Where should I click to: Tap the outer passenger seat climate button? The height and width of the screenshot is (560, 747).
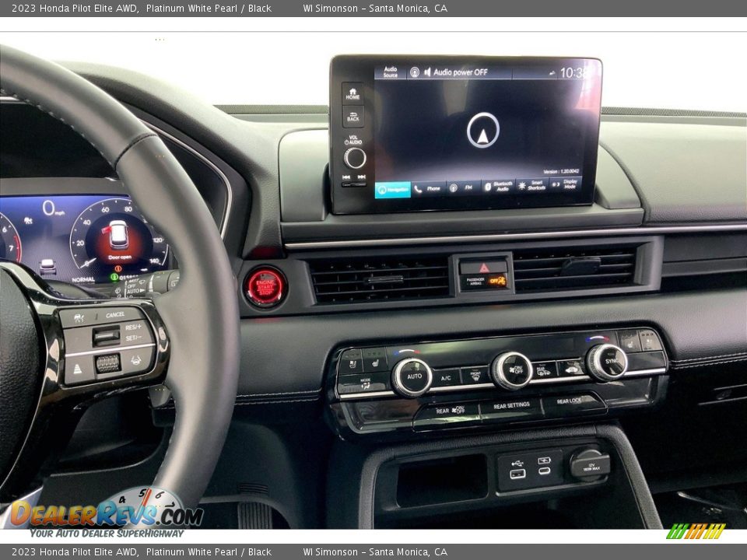[x=651, y=340]
